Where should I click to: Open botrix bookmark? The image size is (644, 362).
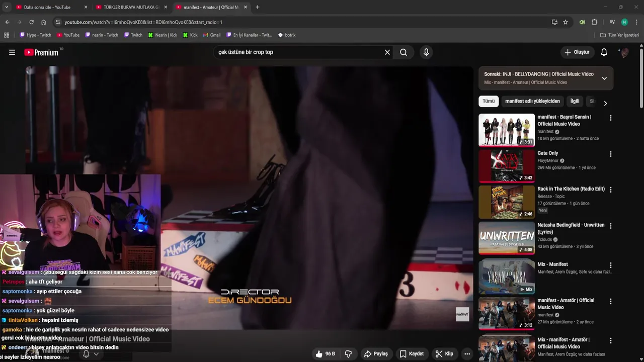[x=287, y=35]
